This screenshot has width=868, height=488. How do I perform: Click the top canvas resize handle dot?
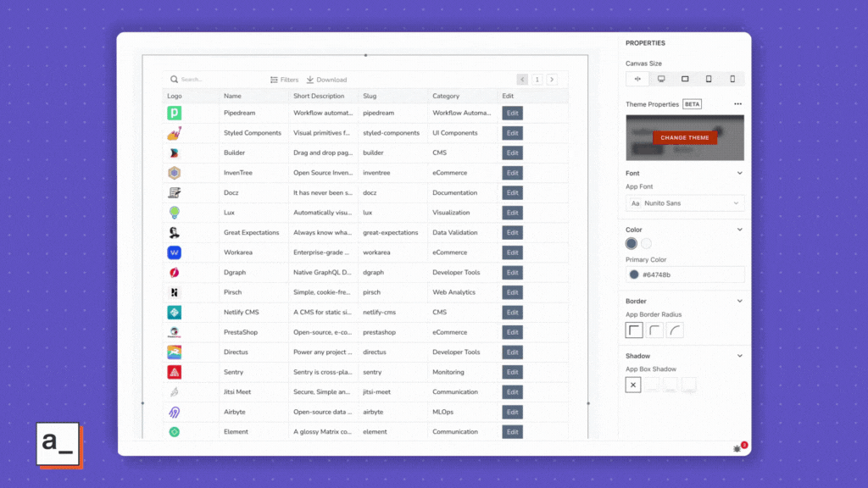pos(365,55)
